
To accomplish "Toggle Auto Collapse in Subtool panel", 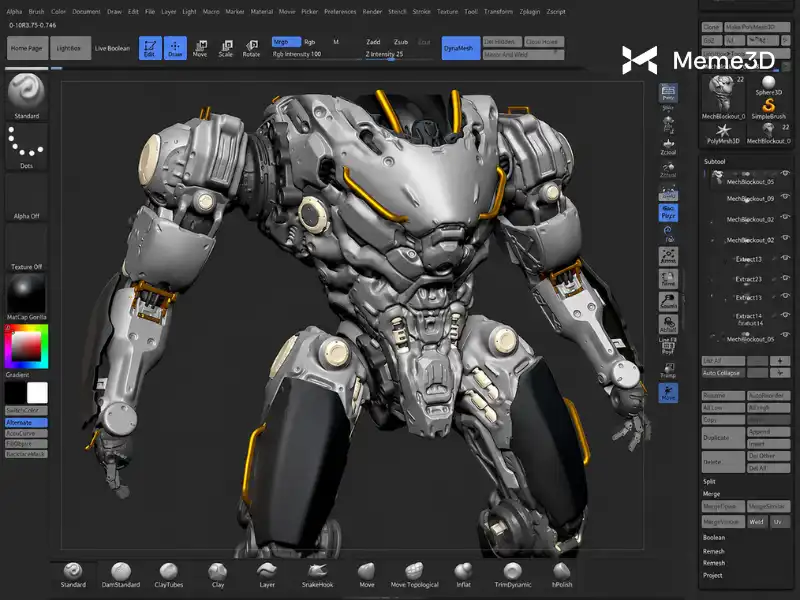I will (x=723, y=373).
